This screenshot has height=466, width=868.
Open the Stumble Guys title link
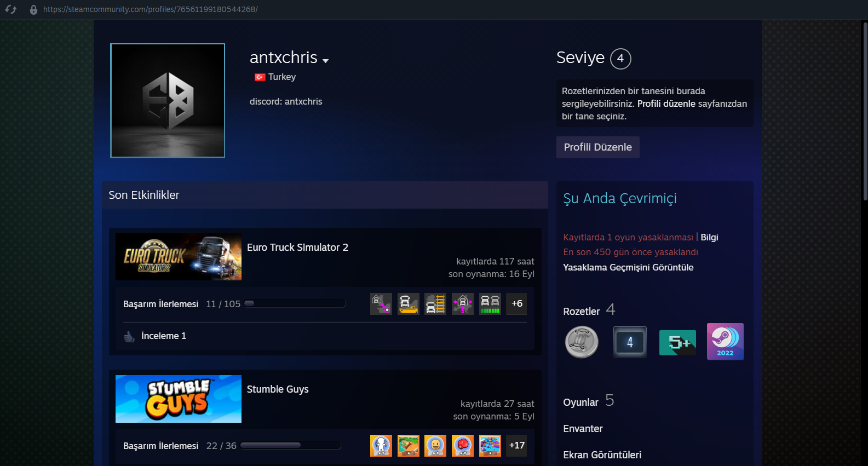[x=278, y=389]
